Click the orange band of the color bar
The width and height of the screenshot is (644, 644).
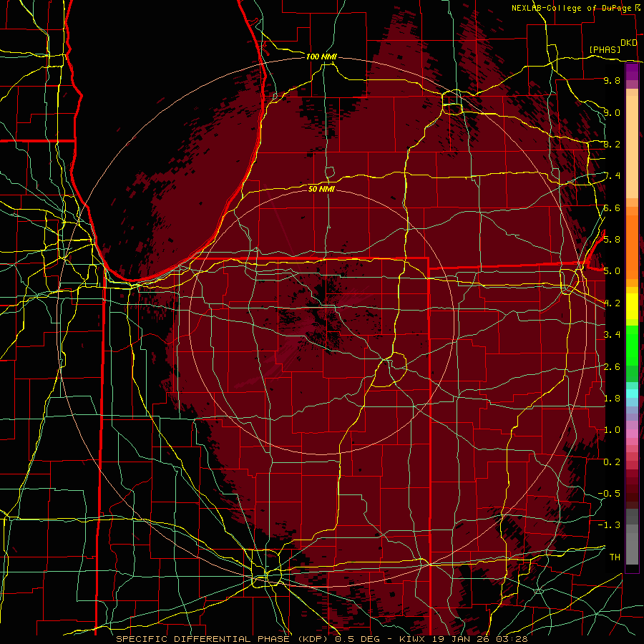click(x=632, y=246)
